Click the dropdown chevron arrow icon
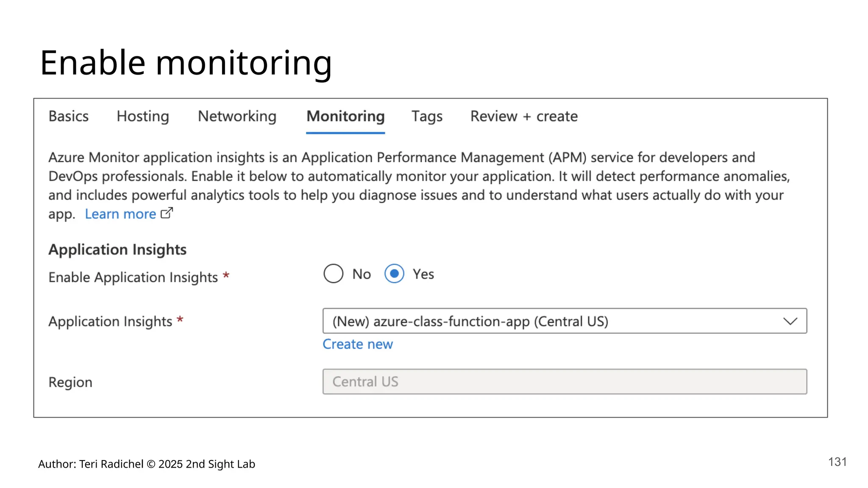The width and height of the screenshot is (868, 488). (x=790, y=321)
